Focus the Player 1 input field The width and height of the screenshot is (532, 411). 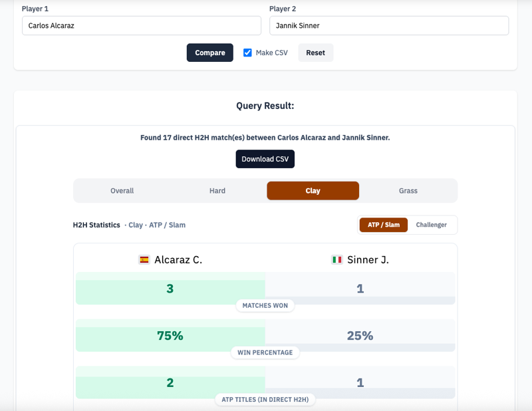point(141,26)
